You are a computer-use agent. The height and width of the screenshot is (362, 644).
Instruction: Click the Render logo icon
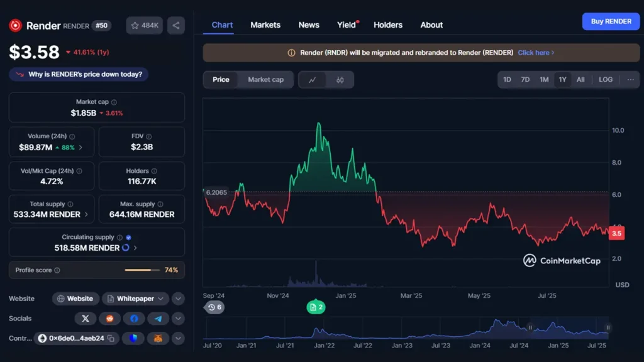pos(16,25)
